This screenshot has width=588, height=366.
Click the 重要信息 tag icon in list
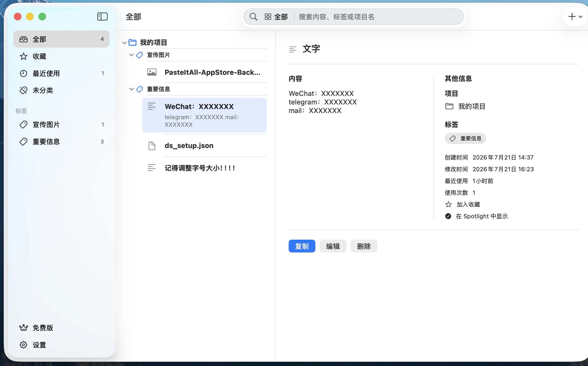pos(140,89)
